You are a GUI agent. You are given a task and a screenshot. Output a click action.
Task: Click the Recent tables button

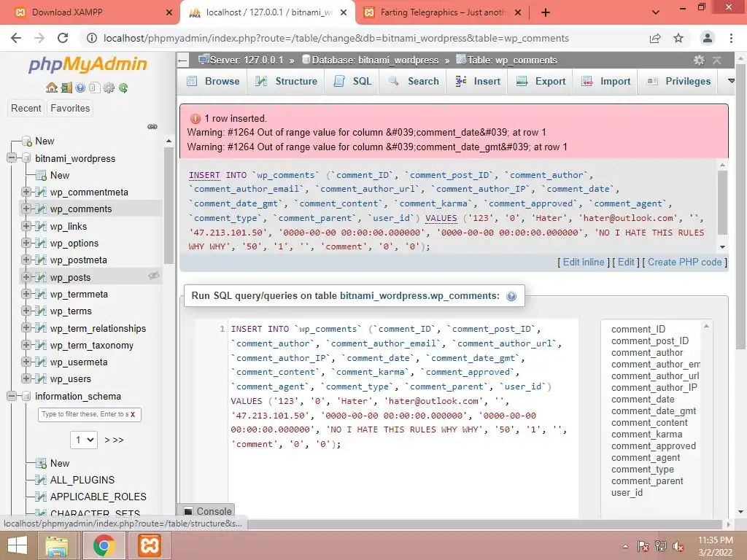pyautogui.click(x=26, y=108)
